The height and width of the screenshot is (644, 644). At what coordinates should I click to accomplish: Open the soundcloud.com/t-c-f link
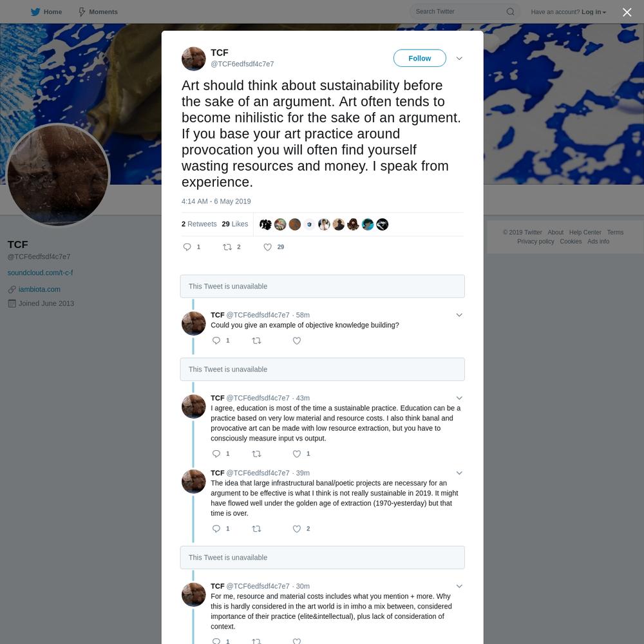tap(40, 272)
